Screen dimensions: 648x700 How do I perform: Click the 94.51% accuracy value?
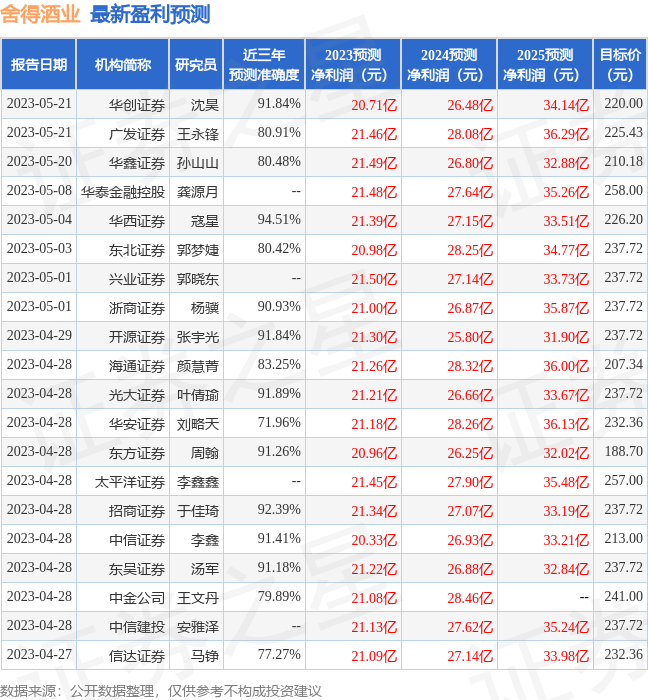[x=279, y=220]
